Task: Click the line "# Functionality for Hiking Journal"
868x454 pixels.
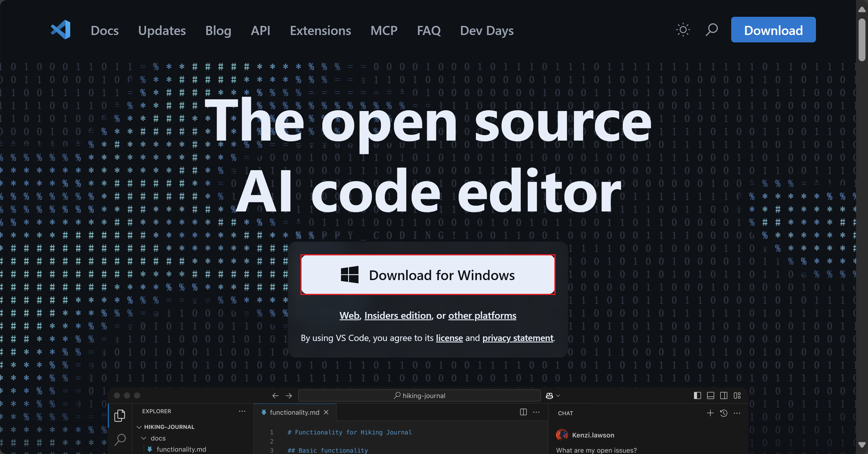Action: click(x=350, y=432)
